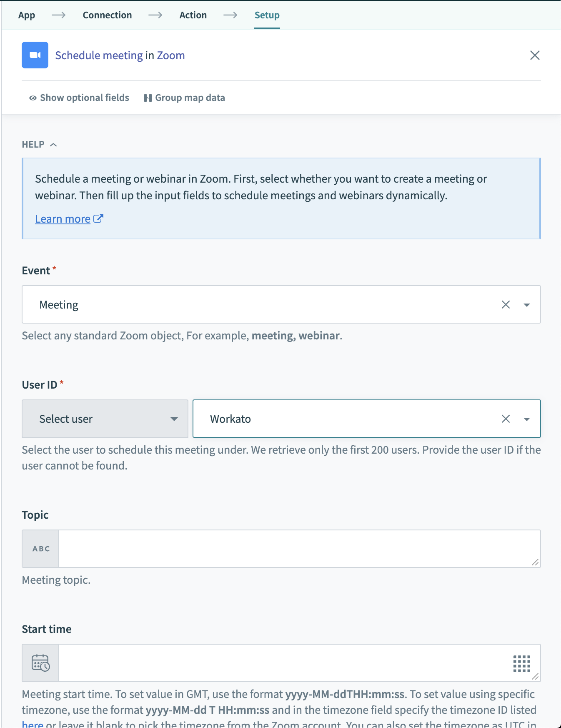Clear the Meeting value using its X icon
This screenshot has width=561, height=728.
[x=506, y=304]
